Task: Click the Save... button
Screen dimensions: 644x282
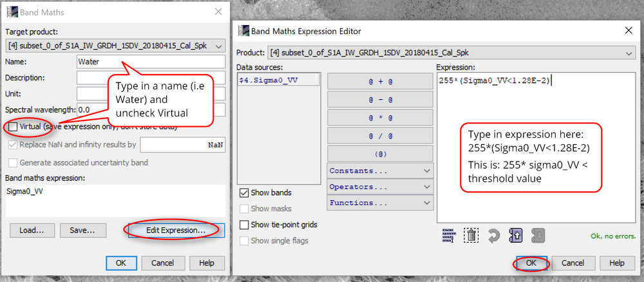Action: (x=83, y=230)
